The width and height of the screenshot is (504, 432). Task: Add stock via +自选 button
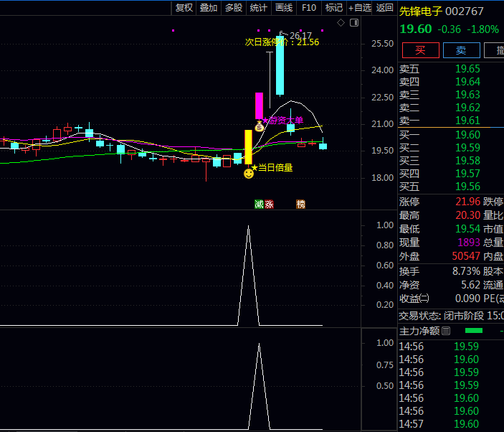(360, 8)
